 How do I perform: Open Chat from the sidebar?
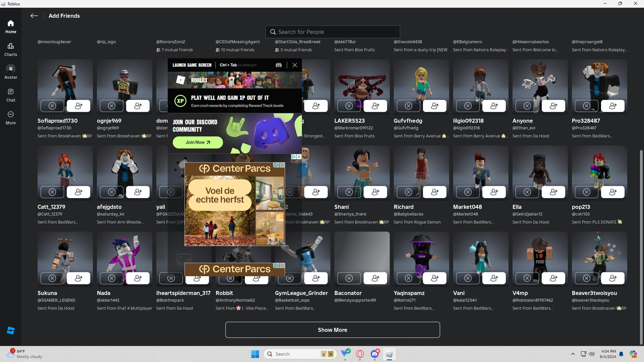[x=10, y=95]
